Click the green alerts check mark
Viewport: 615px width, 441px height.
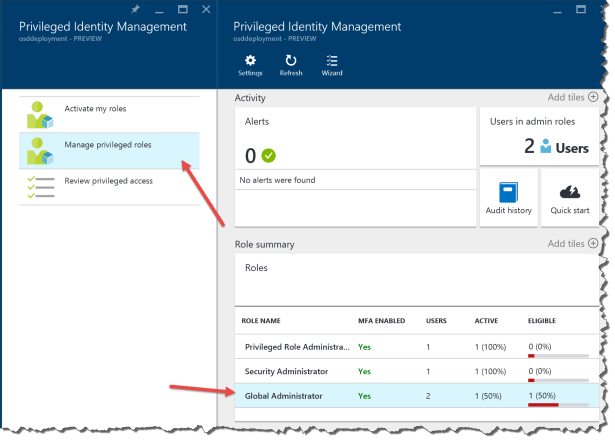point(268,155)
